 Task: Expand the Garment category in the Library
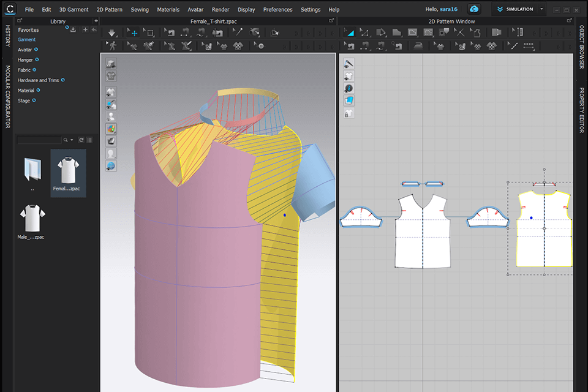(x=28, y=39)
